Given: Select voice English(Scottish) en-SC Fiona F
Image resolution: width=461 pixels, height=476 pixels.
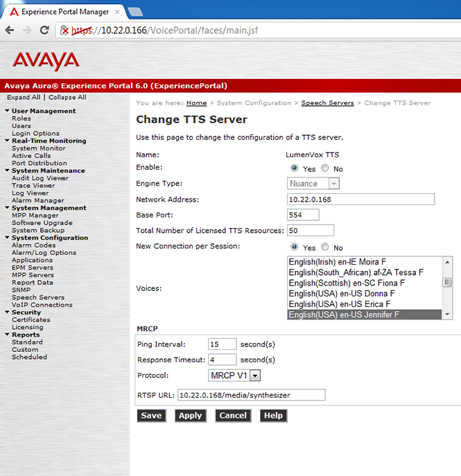Looking at the screenshot, I should [x=365, y=283].
